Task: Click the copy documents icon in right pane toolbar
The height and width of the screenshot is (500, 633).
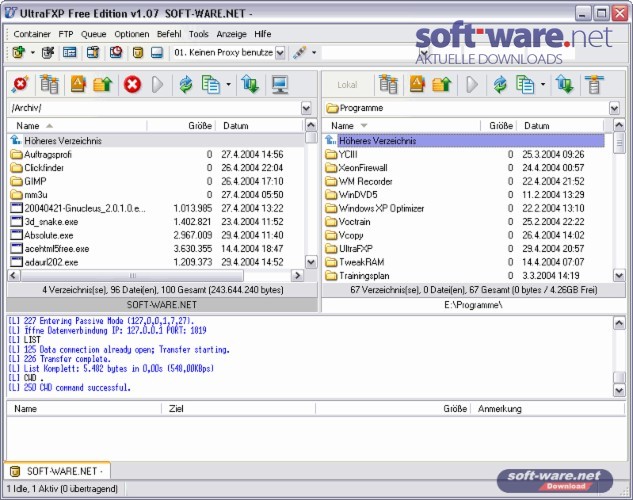Action: tap(525, 84)
